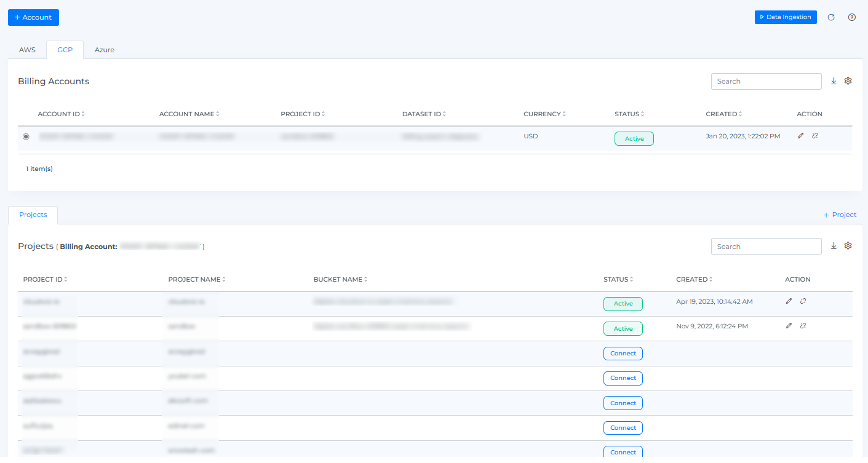Click the refresh icon at top right
The image size is (868, 463).
(831, 17)
